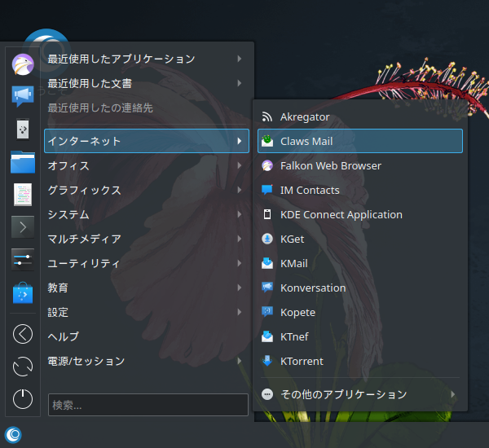The image size is (489, 448).
Task: Click the power shutdown icon
Action: point(23,399)
